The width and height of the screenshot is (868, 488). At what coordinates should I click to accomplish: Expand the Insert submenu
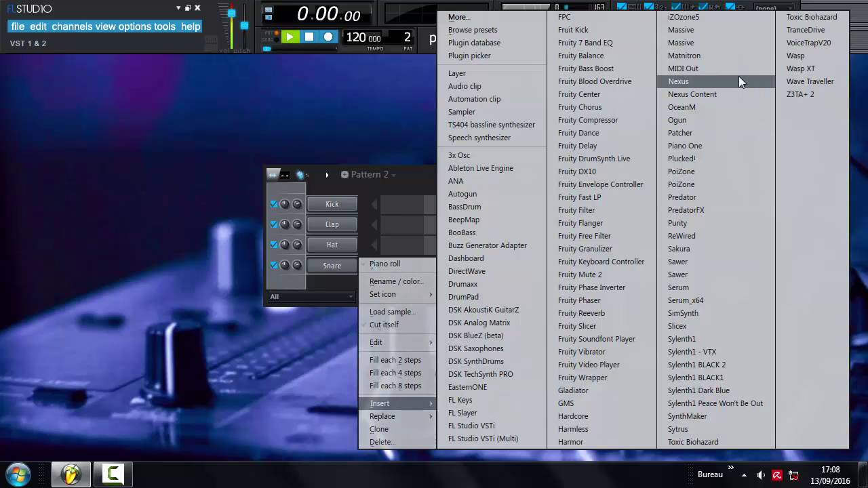point(397,403)
